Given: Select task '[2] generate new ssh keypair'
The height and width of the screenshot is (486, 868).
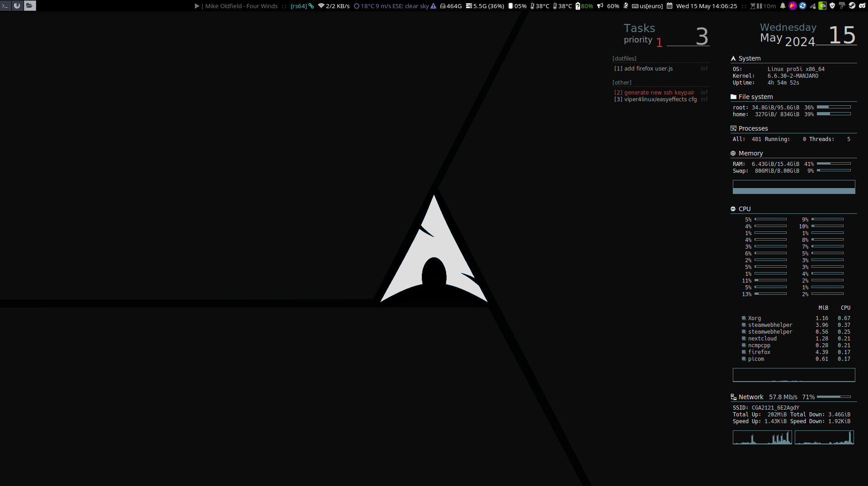Looking at the screenshot, I should (x=654, y=92).
